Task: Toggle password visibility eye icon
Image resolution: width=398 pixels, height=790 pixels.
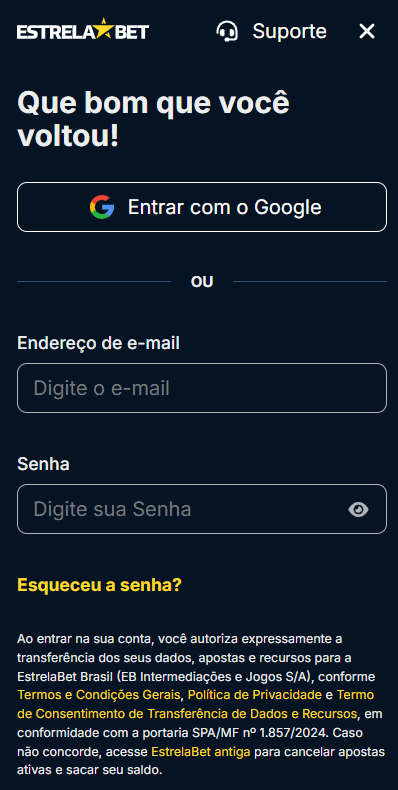Action: pos(358,509)
